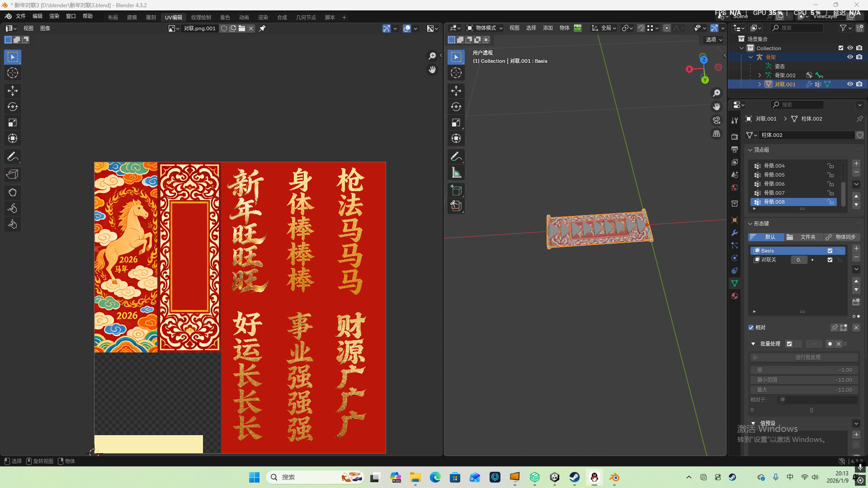Adjust the 值 slider set to -1.00
868x488 pixels.
point(804,370)
